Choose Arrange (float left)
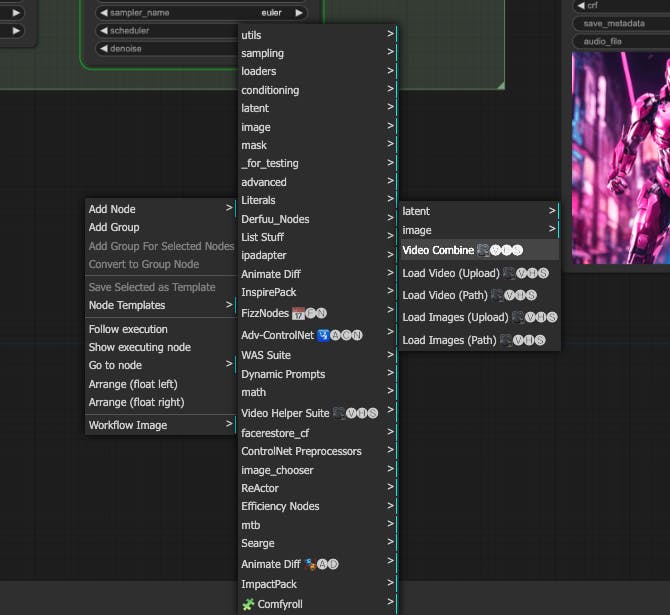This screenshot has height=615, width=670. coord(160,384)
